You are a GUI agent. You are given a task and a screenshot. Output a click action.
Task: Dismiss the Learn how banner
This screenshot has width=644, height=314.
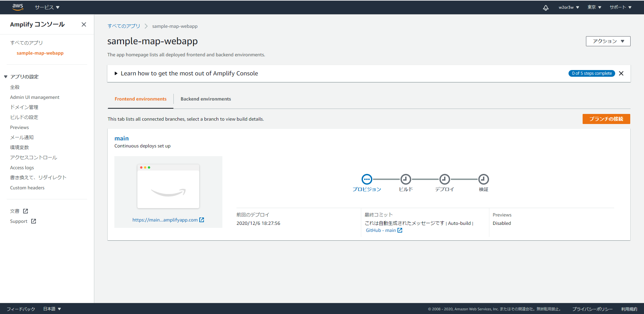(x=621, y=73)
